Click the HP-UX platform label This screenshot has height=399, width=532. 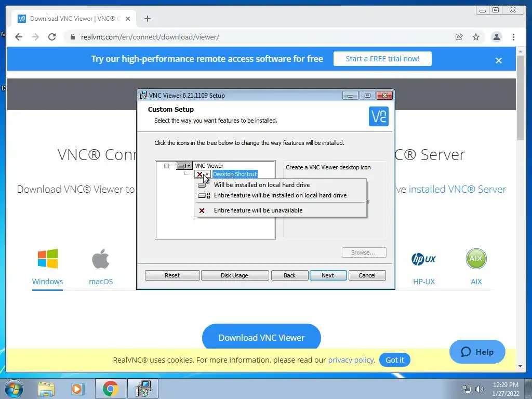pos(424,282)
